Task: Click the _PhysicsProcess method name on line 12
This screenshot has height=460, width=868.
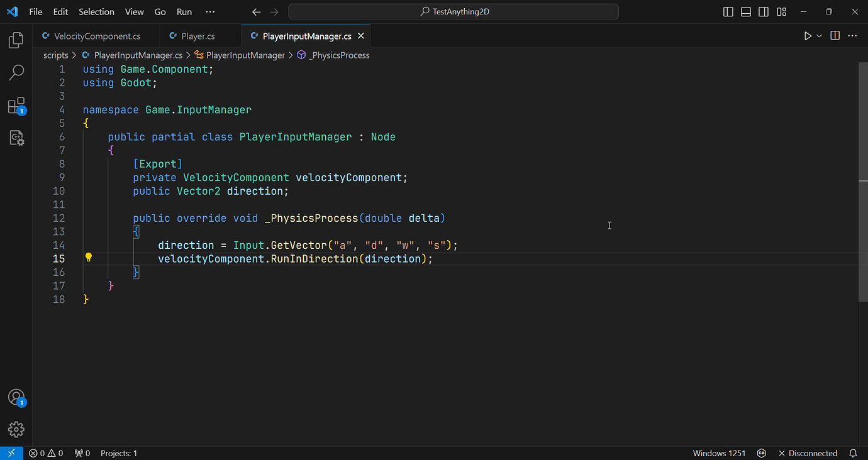Action: (311, 218)
